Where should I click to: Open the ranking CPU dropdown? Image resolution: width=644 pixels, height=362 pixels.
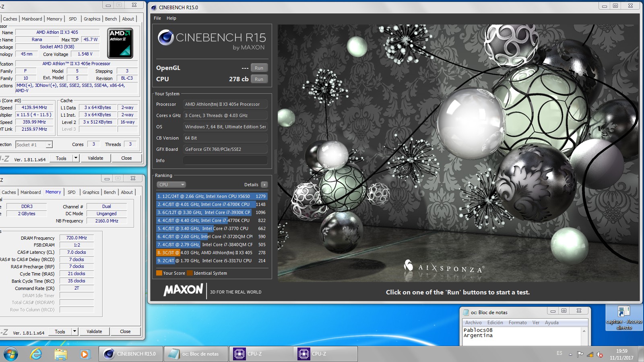[171, 185]
